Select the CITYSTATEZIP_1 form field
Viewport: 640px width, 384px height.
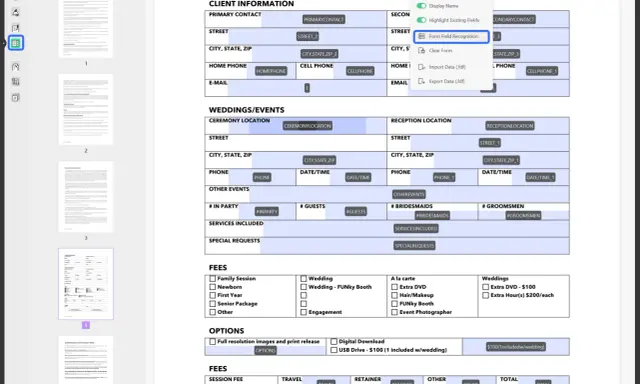(x=501, y=160)
